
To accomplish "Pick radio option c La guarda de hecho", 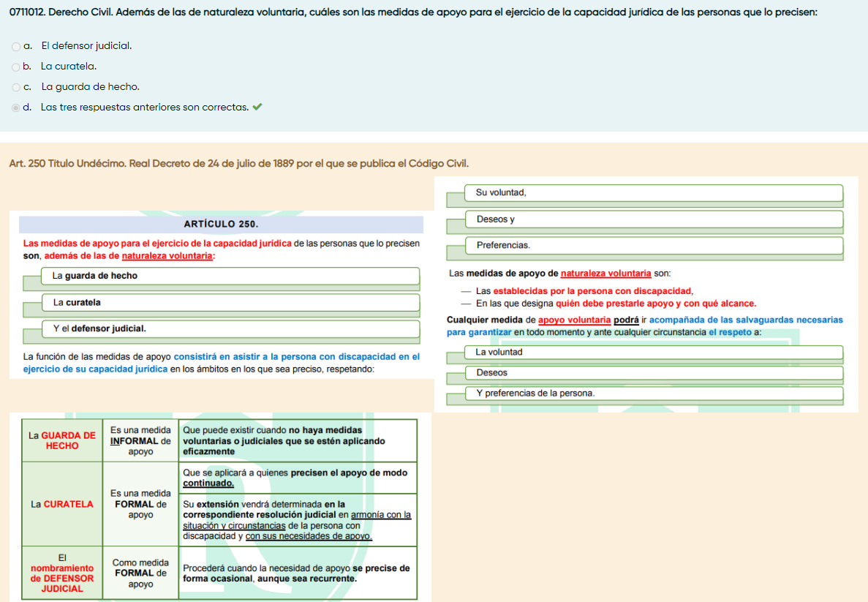I will click(x=16, y=87).
